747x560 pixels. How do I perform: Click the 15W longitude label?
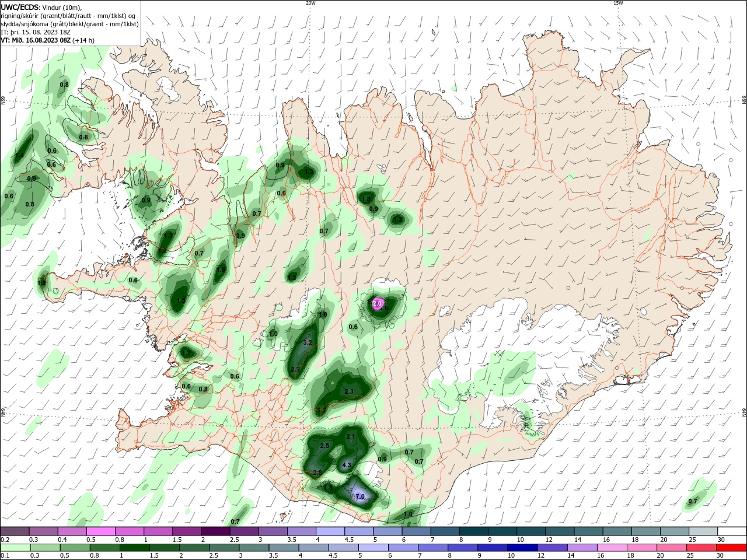coord(618,3)
